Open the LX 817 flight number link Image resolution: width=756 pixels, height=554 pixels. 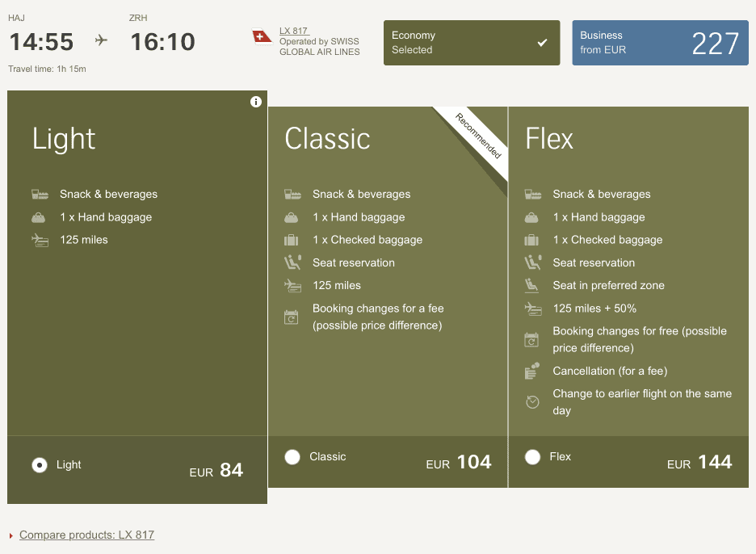(294, 31)
